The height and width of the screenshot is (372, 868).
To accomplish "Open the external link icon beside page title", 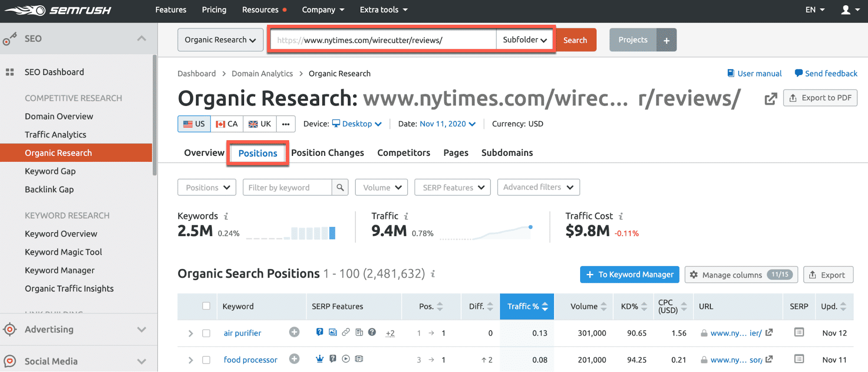I will [770, 99].
